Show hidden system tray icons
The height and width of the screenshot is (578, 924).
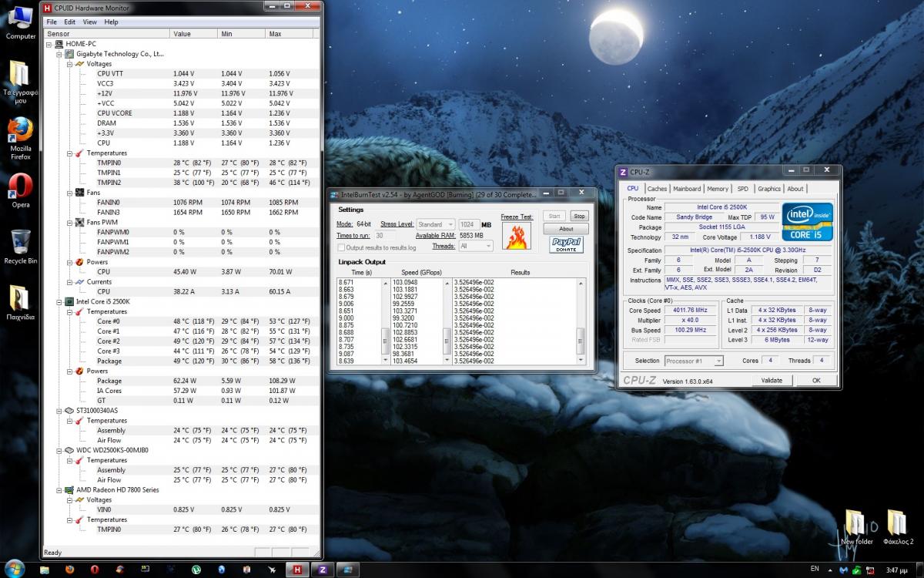coord(831,570)
